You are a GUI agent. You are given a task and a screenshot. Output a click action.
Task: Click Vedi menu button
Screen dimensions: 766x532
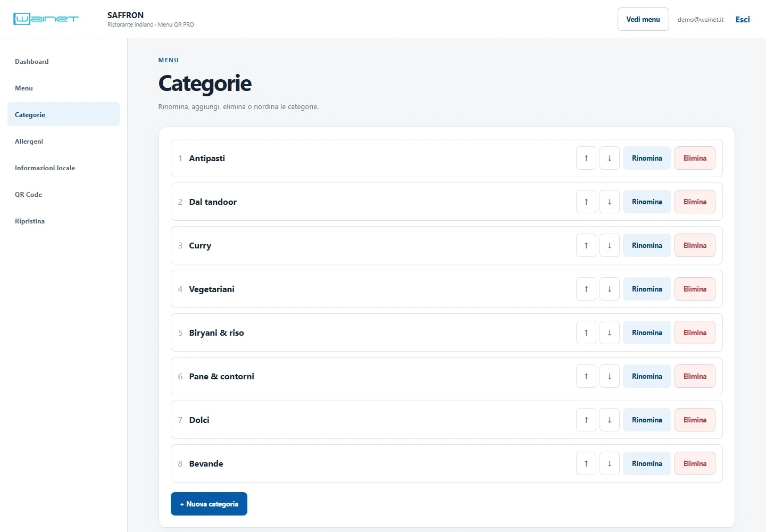pos(643,19)
